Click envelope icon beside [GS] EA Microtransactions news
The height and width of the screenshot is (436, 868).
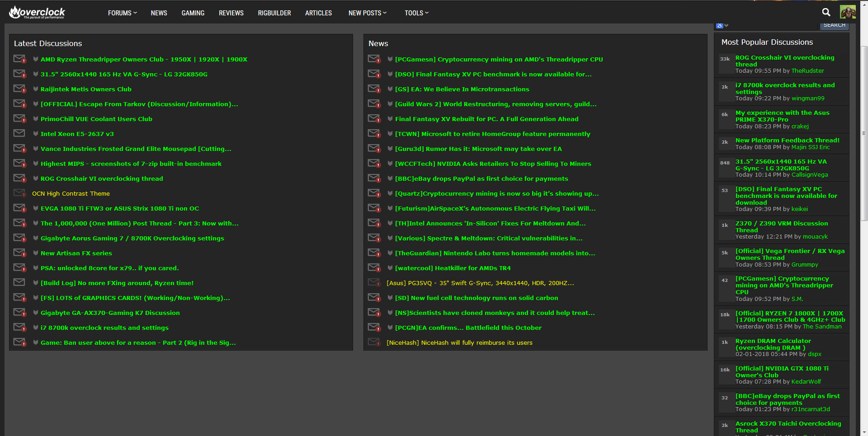[374, 89]
